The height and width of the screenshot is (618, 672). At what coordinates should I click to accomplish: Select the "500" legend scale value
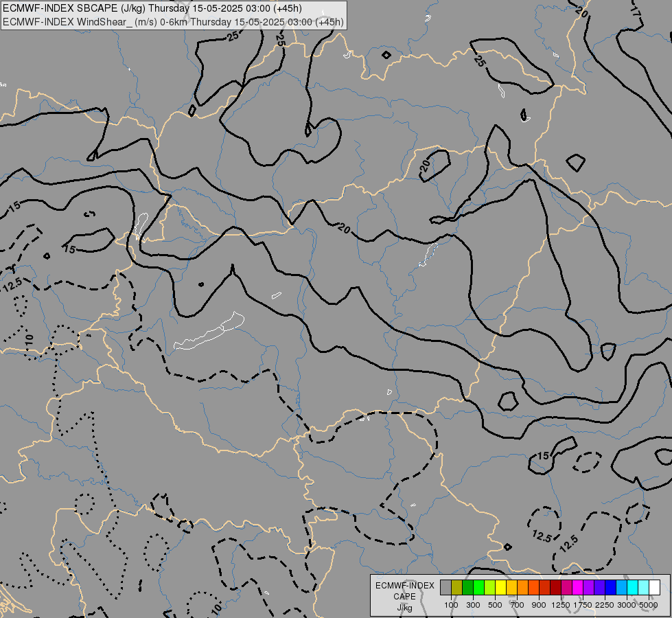495,605
